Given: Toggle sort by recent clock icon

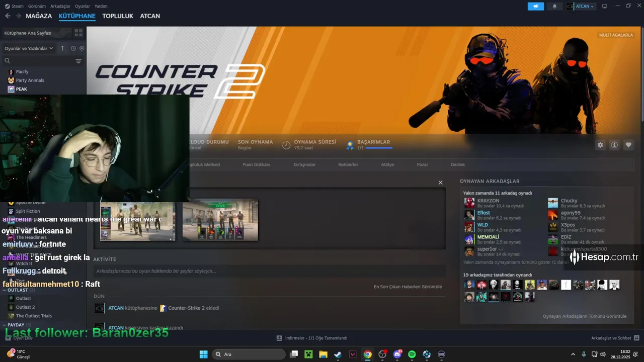Looking at the screenshot, I should 73,48.
